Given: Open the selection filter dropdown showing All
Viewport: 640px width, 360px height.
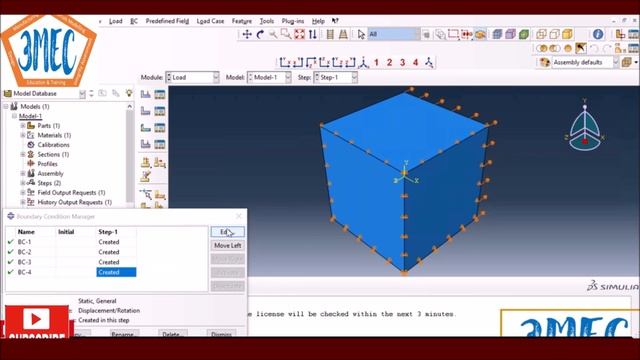Looking at the screenshot, I should [x=394, y=34].
